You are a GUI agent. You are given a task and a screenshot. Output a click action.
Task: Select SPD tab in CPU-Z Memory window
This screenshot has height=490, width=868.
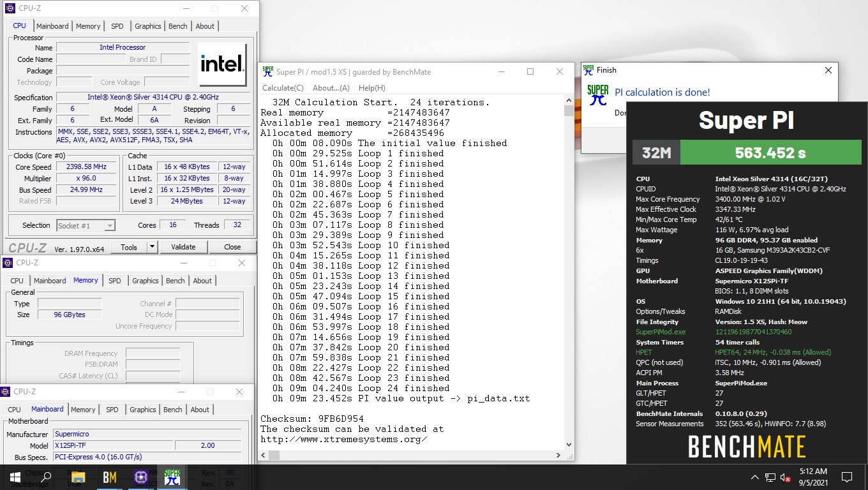[115, 281]
